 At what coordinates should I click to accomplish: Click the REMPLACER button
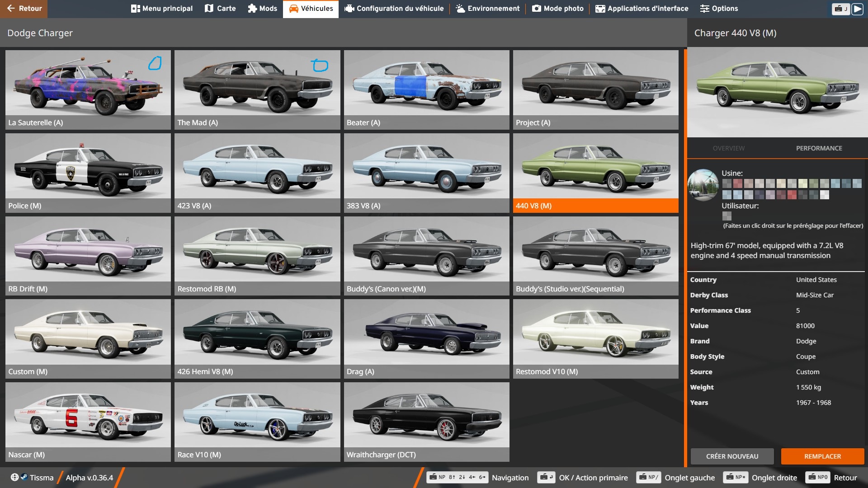pyautogui.click(x=822, y=456)
